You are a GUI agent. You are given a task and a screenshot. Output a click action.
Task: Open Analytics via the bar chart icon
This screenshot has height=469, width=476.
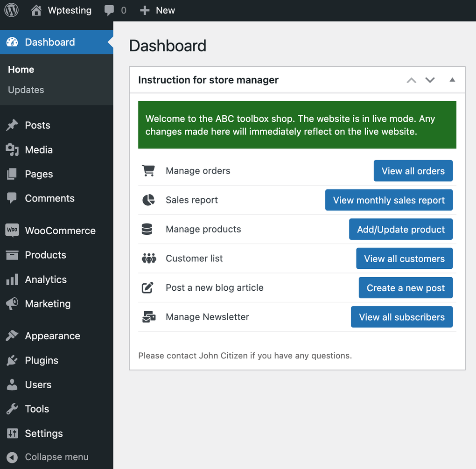(12, 280)
